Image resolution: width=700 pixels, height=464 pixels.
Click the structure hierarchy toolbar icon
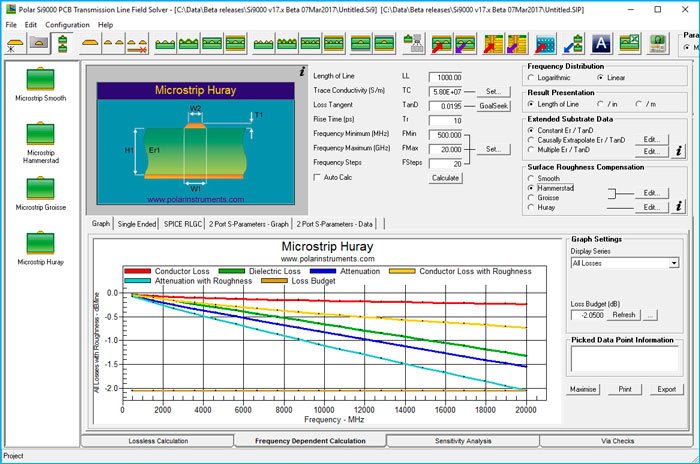(x=413, y=44)
